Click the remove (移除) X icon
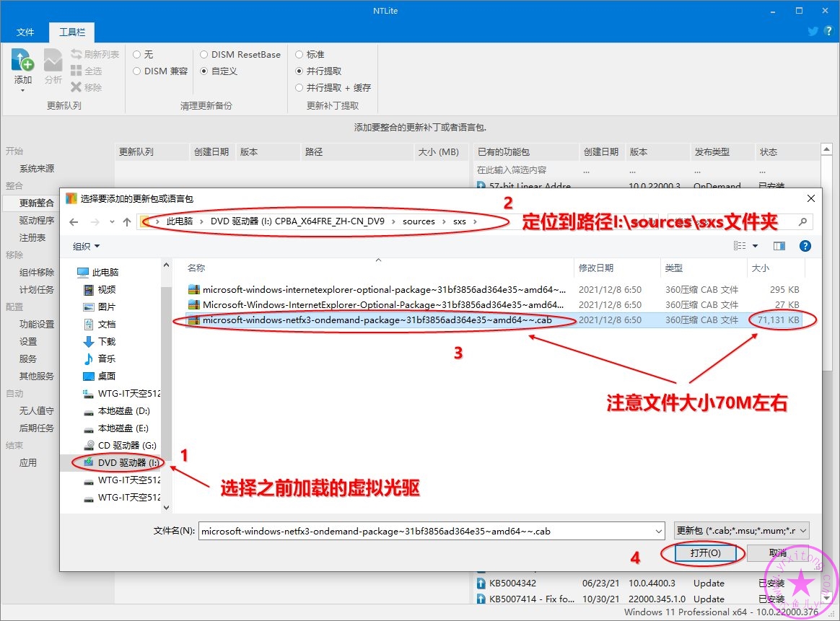840x621 pixels. coord(76,87)
